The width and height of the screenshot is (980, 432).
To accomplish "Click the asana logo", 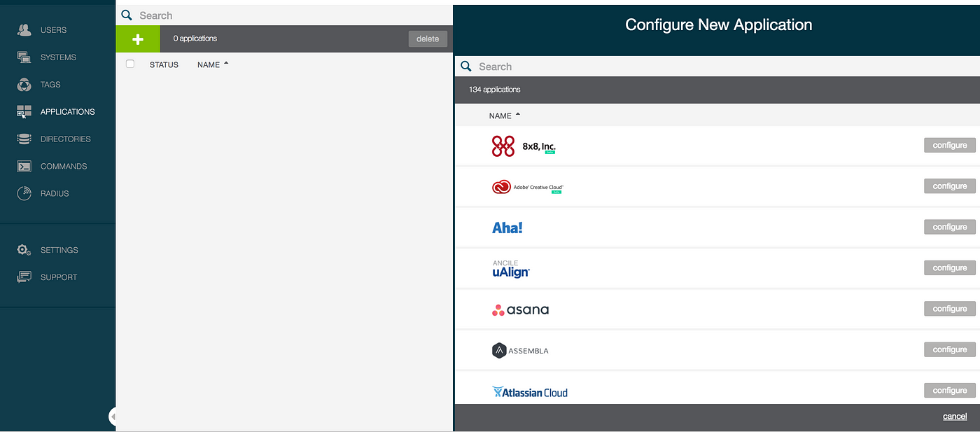I will pyautogui.click(x=520, y=309).
